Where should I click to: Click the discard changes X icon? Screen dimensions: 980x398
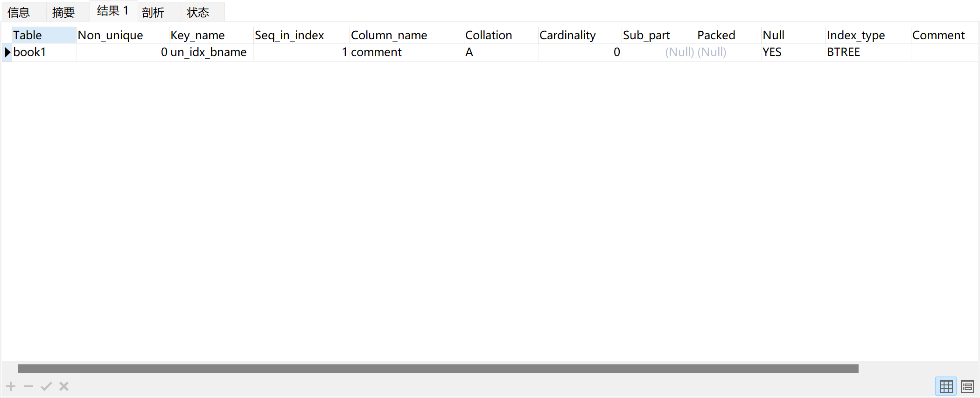(64, 386)
